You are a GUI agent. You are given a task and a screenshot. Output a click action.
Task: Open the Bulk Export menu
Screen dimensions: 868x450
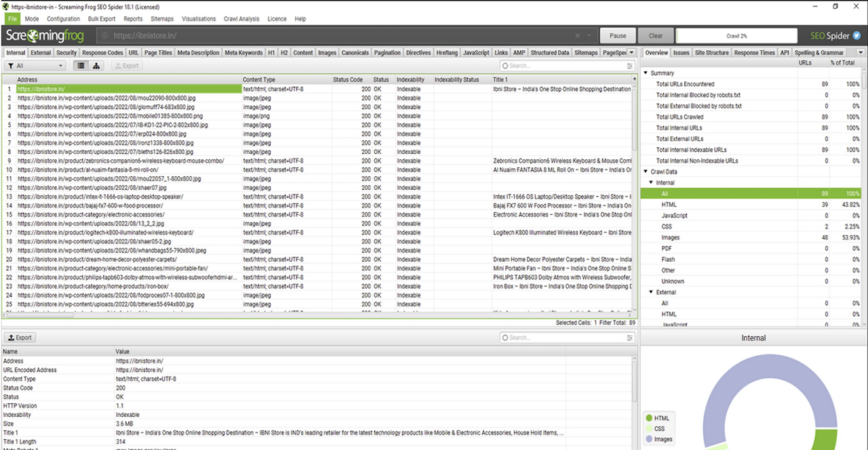coord(102,19)
